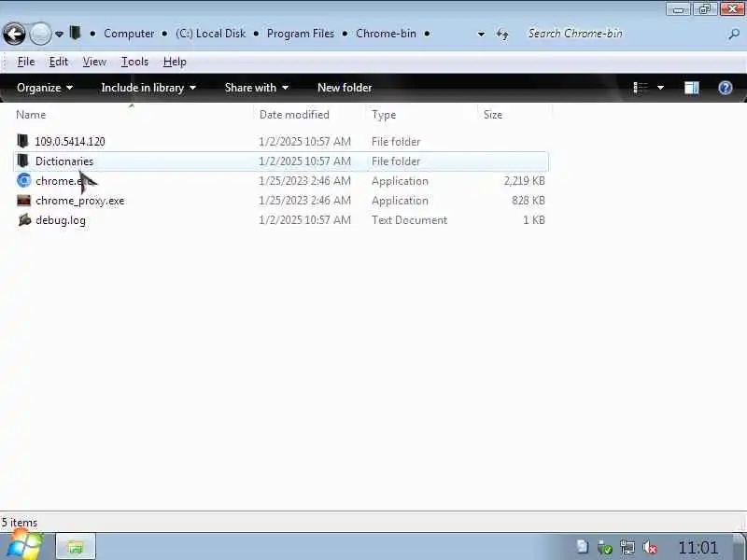This screenshot has width=747, height=560.
Task: Select the chrome.exe Chrome icon
Action: pyautogui.click(x=23, y=180)
